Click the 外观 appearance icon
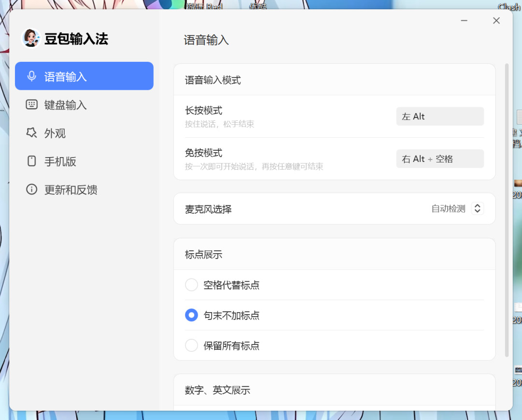This screenshot has height=420, width=522. (x=31, y=133)
